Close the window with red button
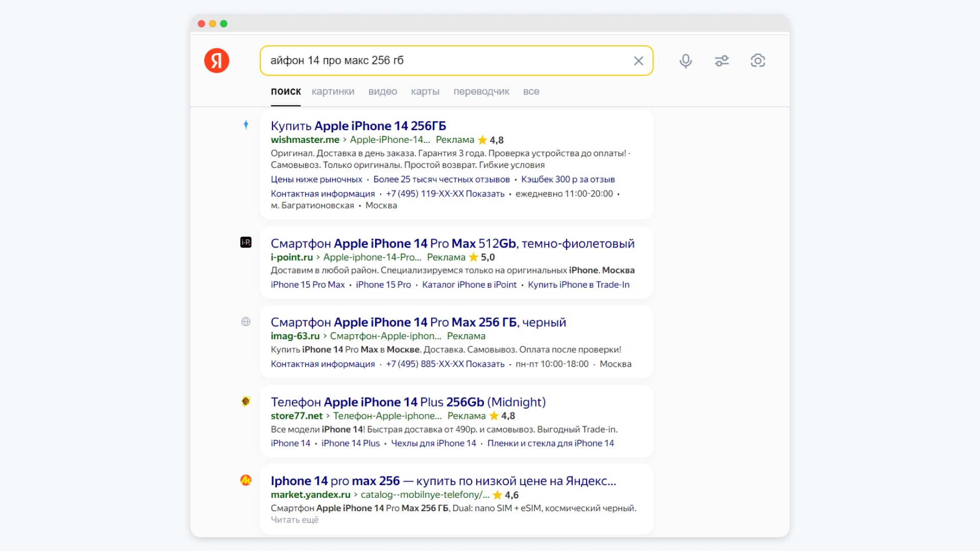Screen dimensions: 980x551 (202, 23)
